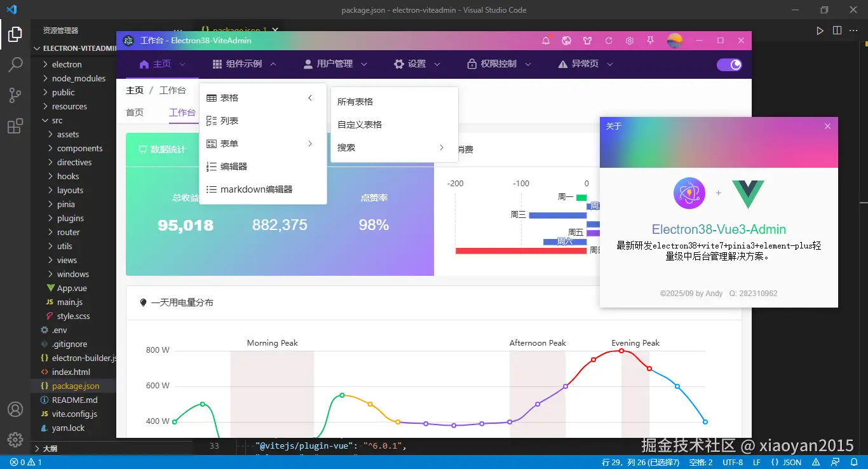Open notifications via bell in admin title bar
868x469 pixels.
coord(545,40)
